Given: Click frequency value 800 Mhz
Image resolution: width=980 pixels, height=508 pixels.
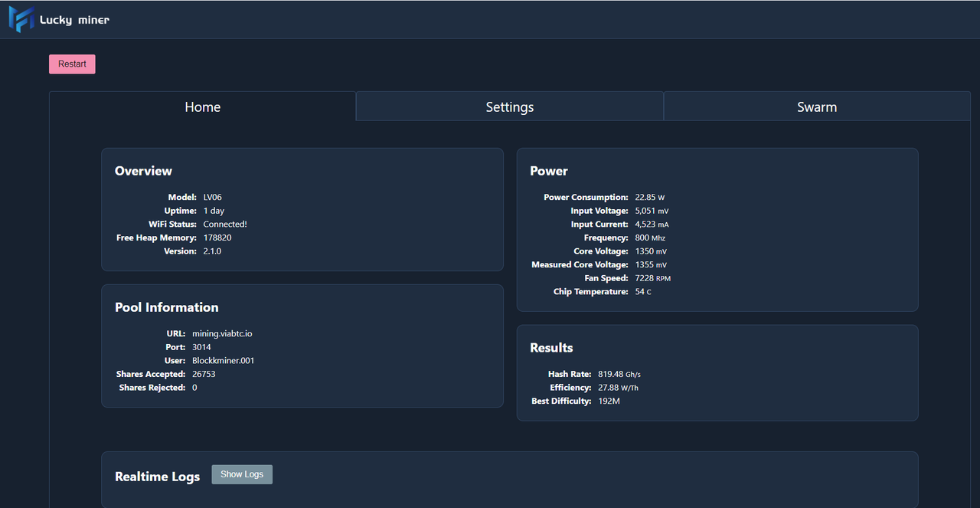Looking at the screenshot, I should (650, 238).
